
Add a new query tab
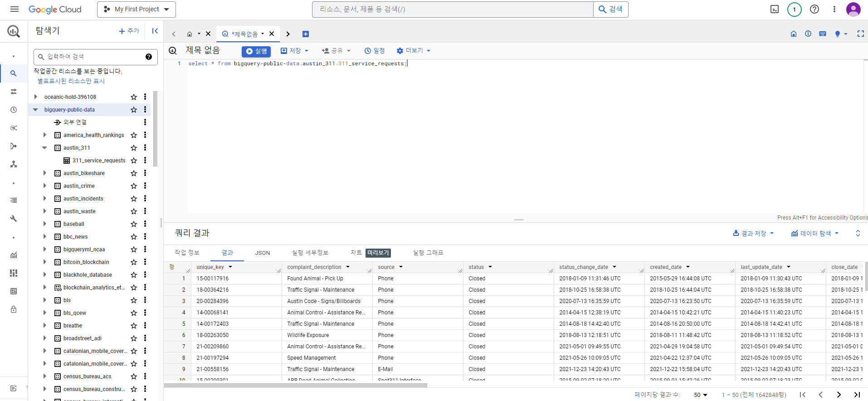306,34
